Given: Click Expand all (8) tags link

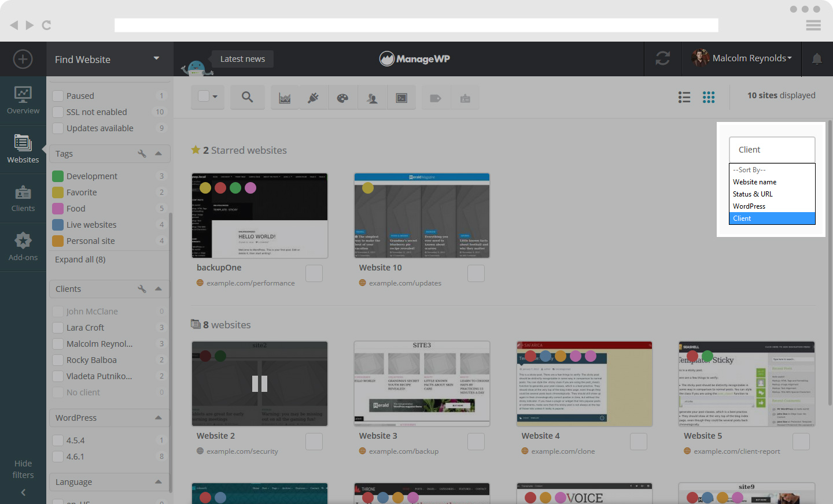Looking at the screenshot, I should 80,260.
